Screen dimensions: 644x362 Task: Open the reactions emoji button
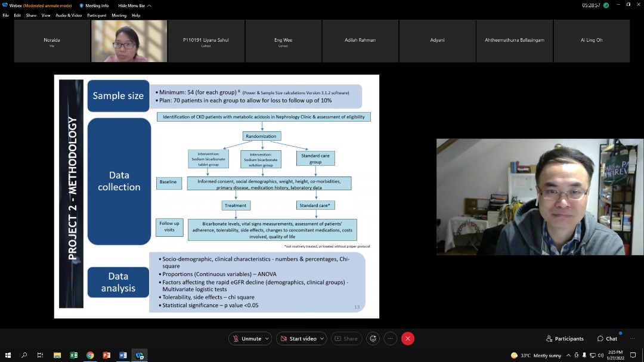373,339
